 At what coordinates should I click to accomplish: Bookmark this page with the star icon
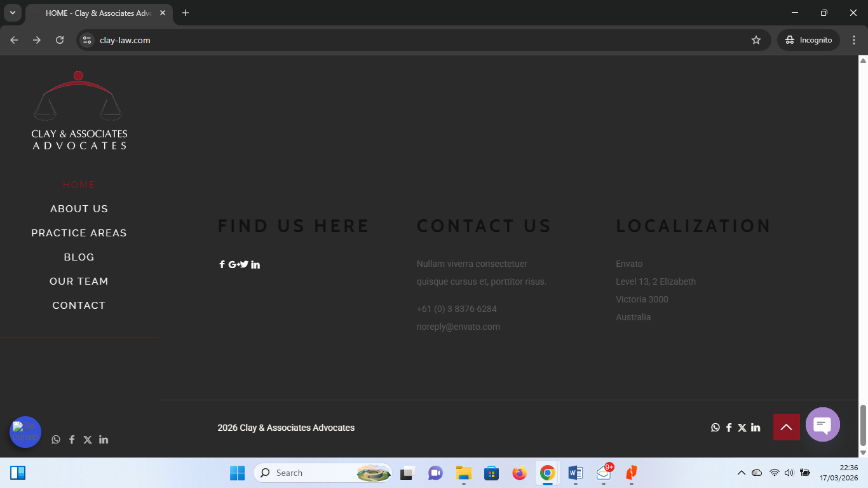756,40
